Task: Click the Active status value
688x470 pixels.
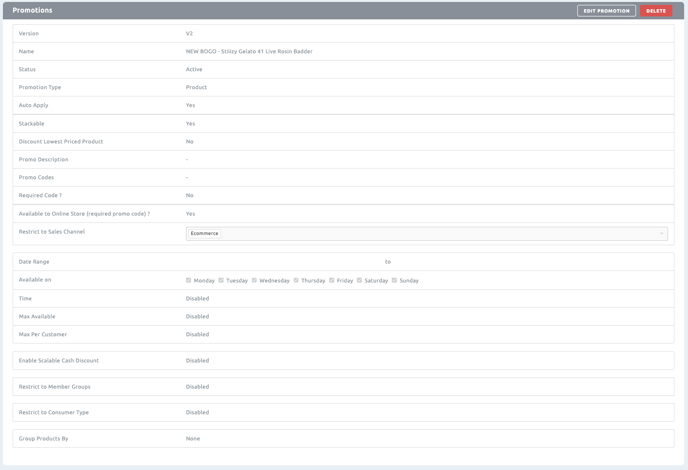Action: (194, 69)
